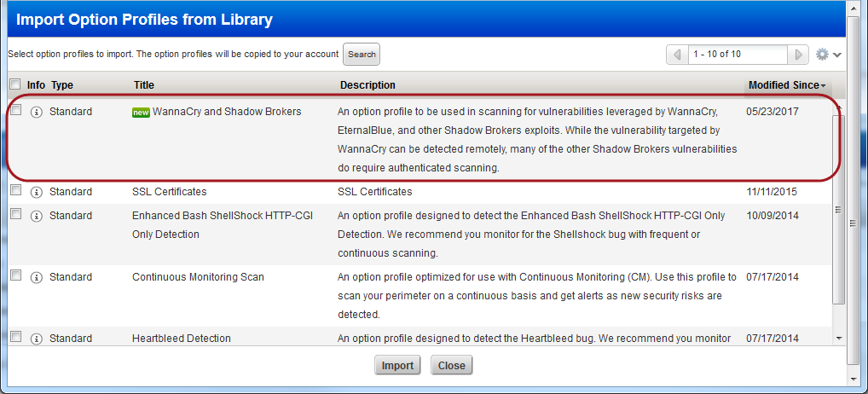Open info icon for SSL Certificates row
Screen dimensions: 868x394
pyautogui.click(x=37, y=193)
